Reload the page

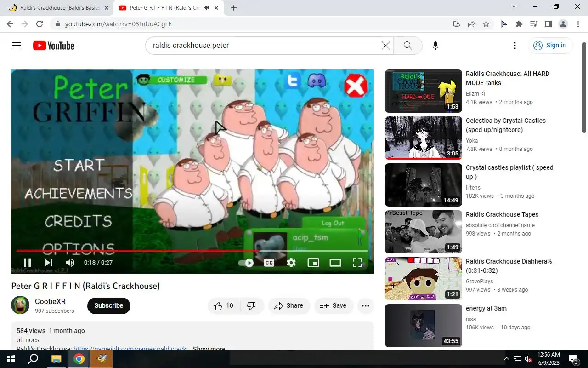pyautogui.click(x=40, y=24)
